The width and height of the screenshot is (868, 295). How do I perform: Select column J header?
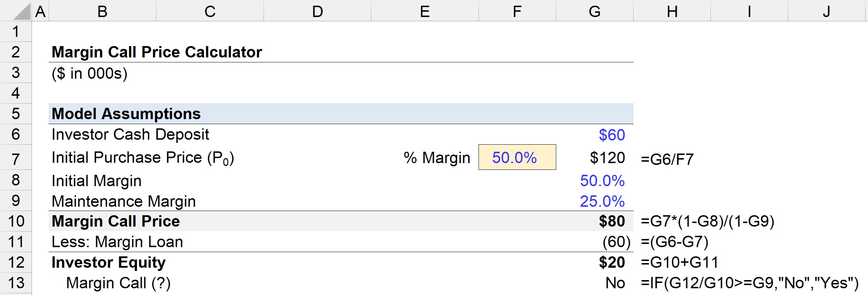pos(826,11)
